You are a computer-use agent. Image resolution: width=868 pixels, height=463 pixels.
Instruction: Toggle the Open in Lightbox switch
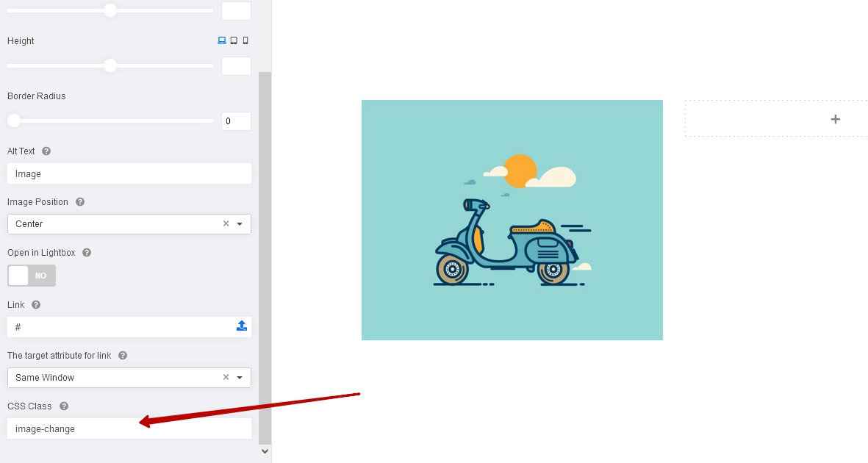coord(32,276)
